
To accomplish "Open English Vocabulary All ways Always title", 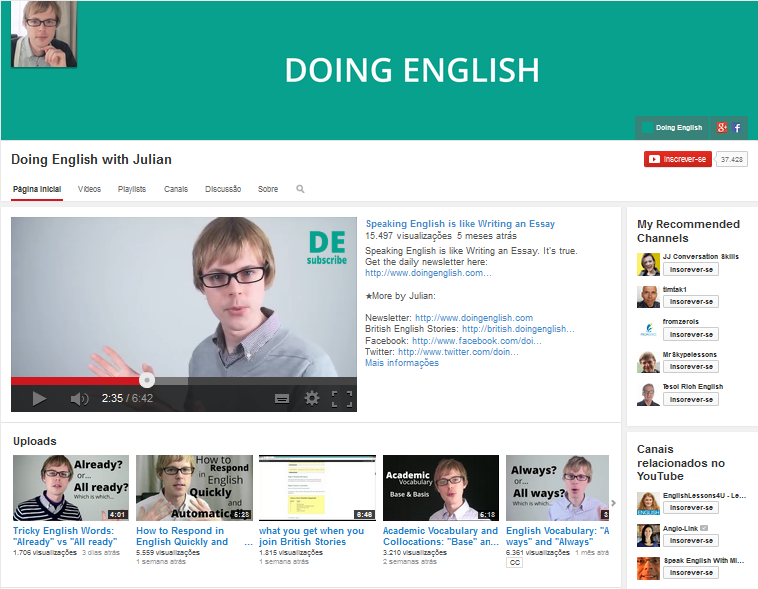I will click(557, 536).
